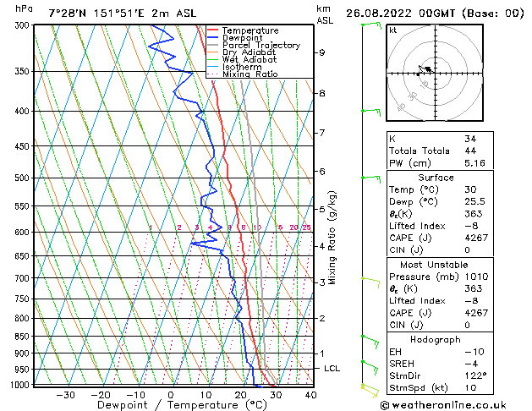Click the CAPE value in Most Unstable section
The width and height of the screenshot is (532, 411).
tap(476, 313)
